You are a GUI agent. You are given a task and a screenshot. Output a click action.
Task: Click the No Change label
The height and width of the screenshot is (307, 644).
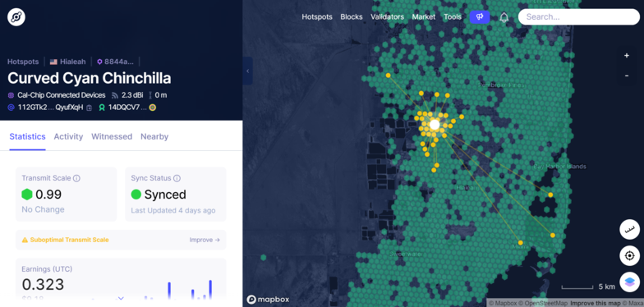tap(43, 209)
